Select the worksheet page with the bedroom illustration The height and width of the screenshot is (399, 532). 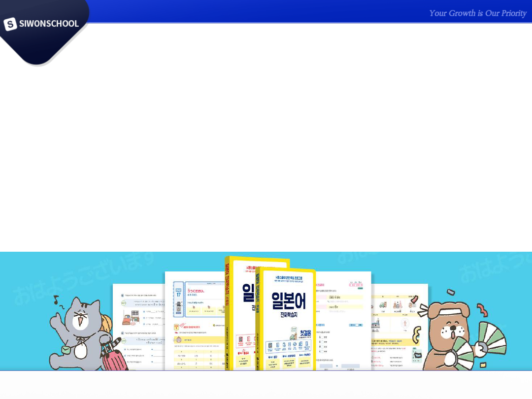[x=139, y=327]
